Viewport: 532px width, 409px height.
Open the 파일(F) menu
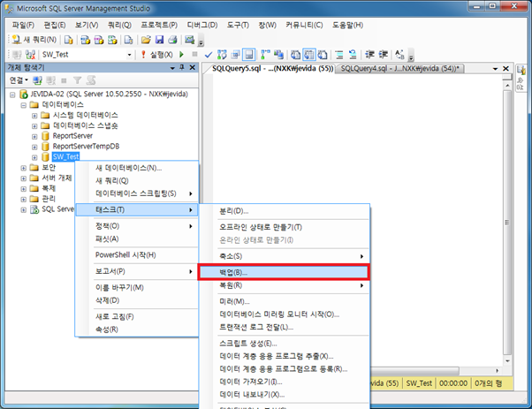click(23, 25)
